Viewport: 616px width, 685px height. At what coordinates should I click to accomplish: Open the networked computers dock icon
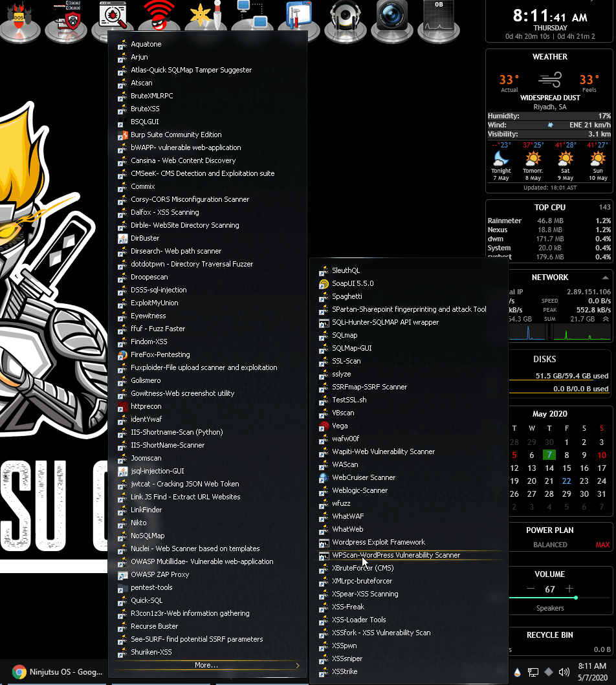point(252,14)
